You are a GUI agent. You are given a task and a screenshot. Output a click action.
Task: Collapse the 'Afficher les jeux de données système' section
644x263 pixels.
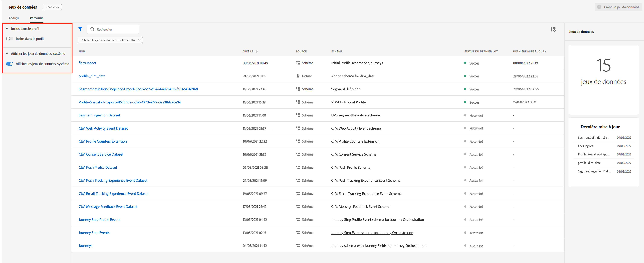[7, 53]
